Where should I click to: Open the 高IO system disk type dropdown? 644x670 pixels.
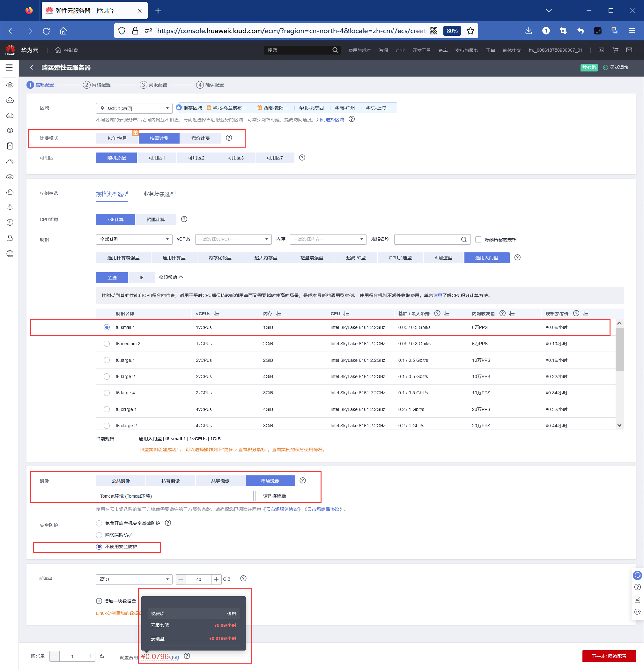pyautogui.click(x=134, y=579)
